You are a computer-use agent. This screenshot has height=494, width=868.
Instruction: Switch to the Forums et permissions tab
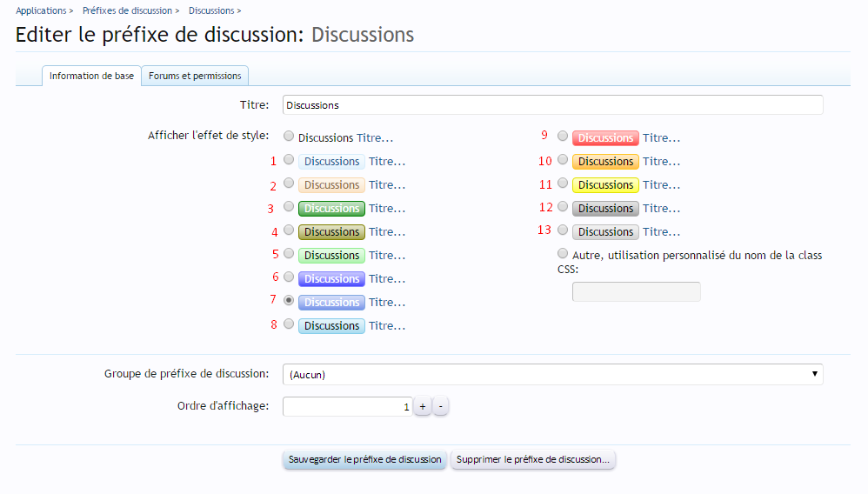(x=195, y=76)
